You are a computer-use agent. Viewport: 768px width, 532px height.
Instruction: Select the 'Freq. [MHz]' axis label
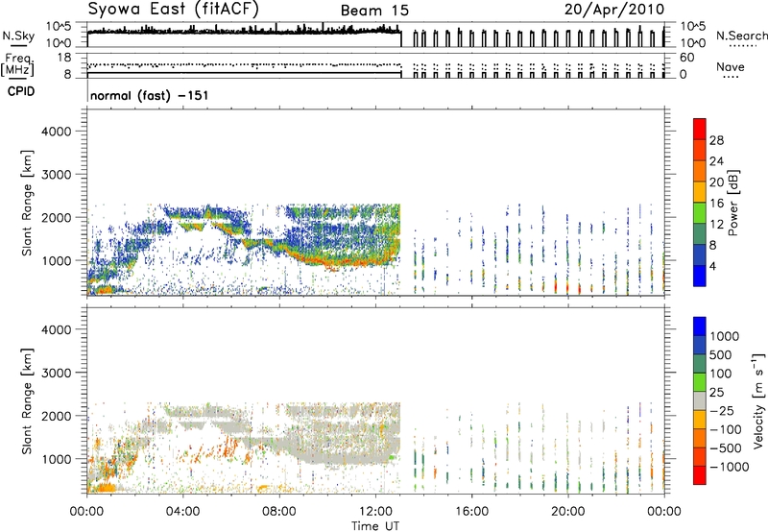(17, 64)
